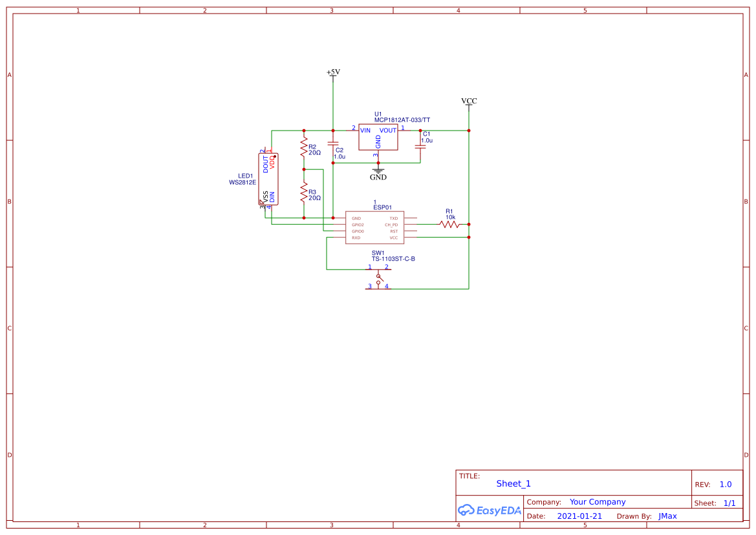This screenshot has width=756, height=535.
Task: Click the TS-1103ST-C-B switch part label
Action: (x=393, y=259)
